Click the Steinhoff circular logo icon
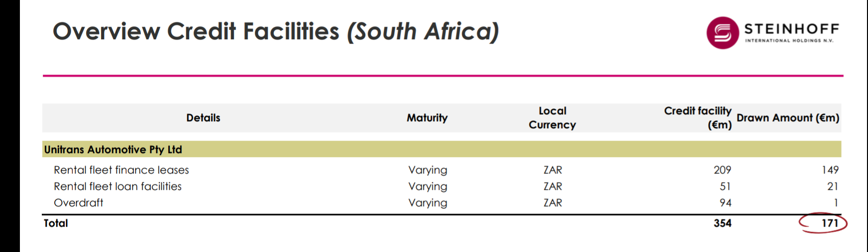The image size is (868, 252). point(722,33)
